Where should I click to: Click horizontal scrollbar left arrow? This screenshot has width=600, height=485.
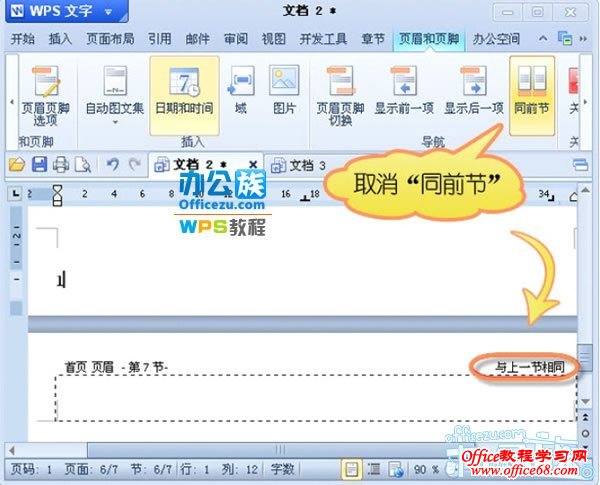click(12, 450)
